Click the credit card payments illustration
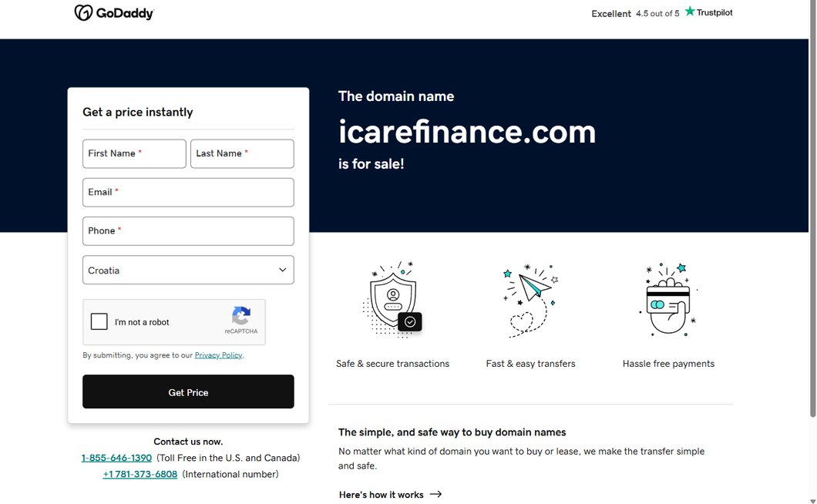 pyautogui.click(x=668, y=299)
